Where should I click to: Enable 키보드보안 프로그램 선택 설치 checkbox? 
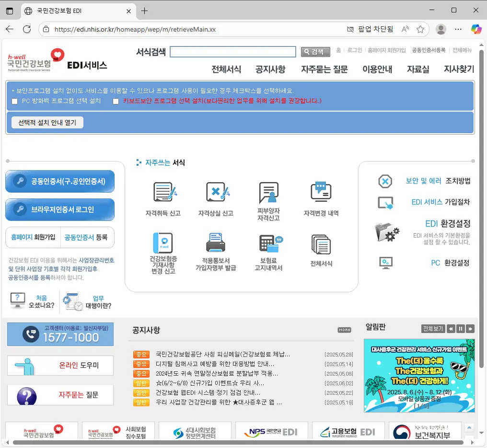click(x=116, y=101)
